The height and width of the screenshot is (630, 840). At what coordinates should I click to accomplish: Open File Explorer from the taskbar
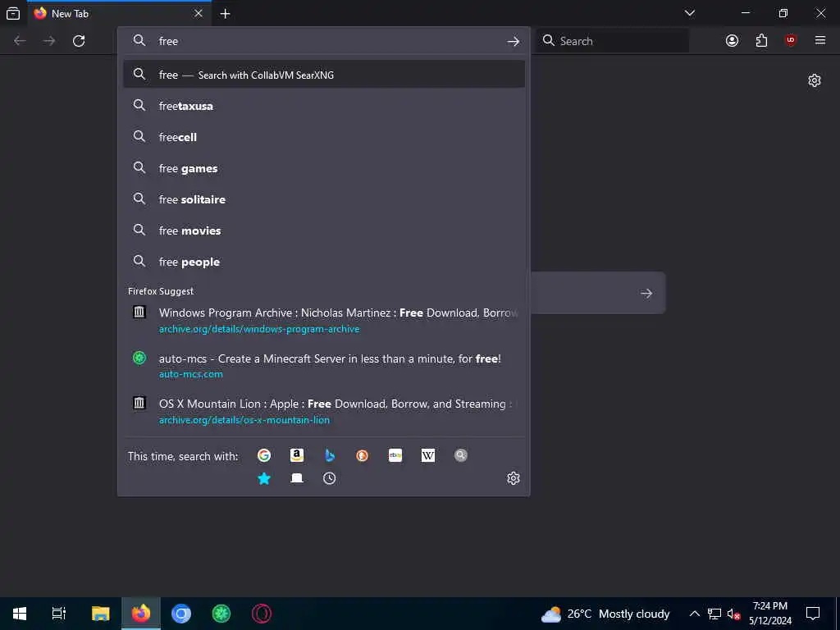(x=100, y=614)
